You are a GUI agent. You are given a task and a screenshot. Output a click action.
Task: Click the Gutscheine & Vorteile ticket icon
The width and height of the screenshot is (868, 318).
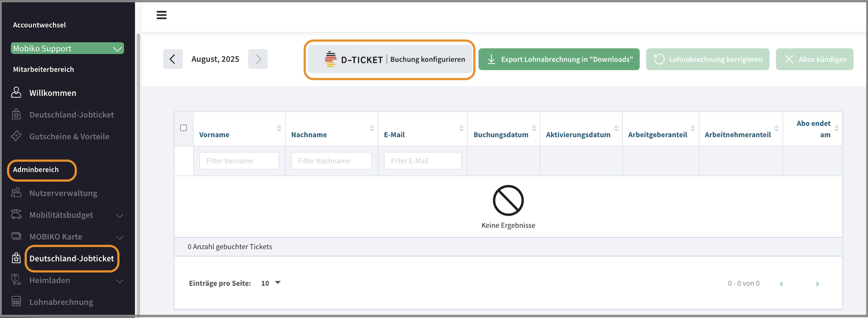tap(16, 136)
